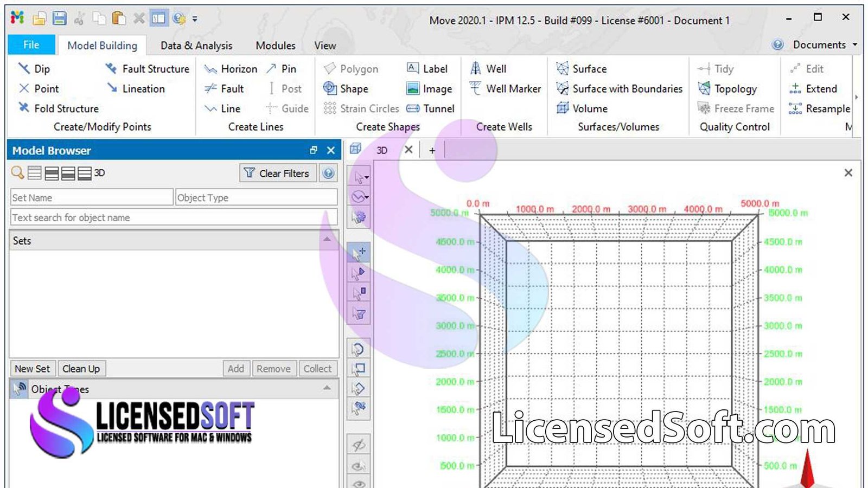
Task: Click the New Set button
Action: point(32,369)
